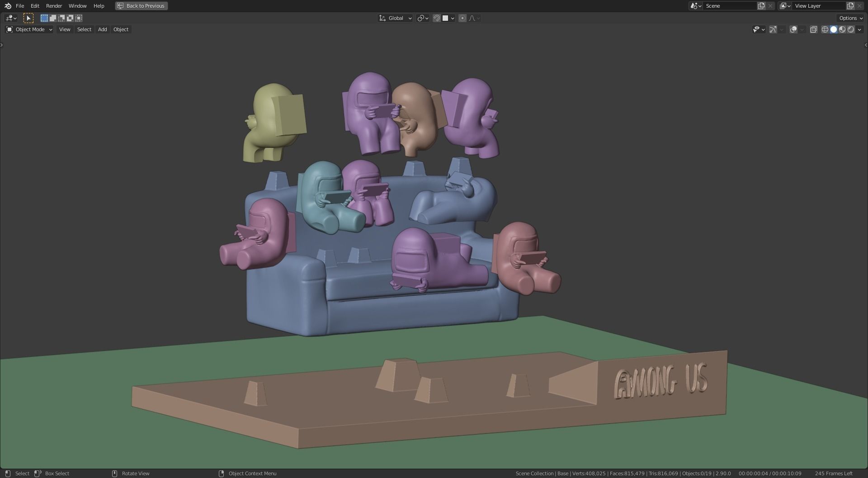Choose Intersect selection mode
Viewport: 868px width, 478px height.
(79, 18)
